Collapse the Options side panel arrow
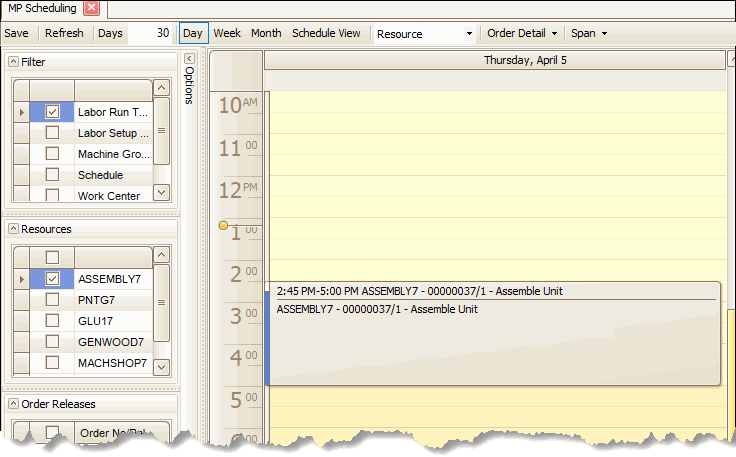This screenshot has width=736, height=457. 189,58
